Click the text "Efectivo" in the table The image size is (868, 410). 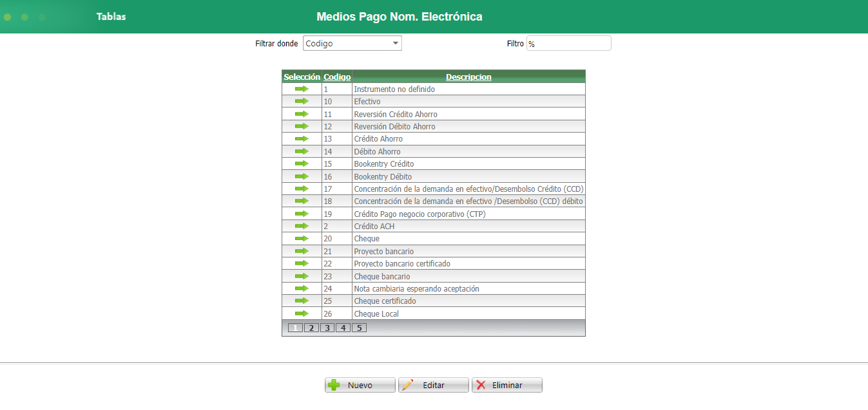367,102
